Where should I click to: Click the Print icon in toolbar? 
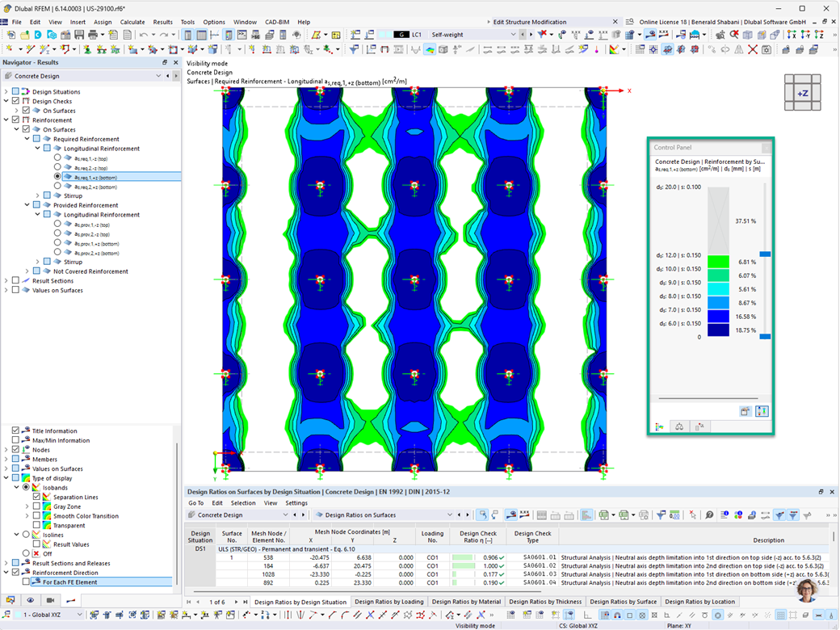(93, 35)
